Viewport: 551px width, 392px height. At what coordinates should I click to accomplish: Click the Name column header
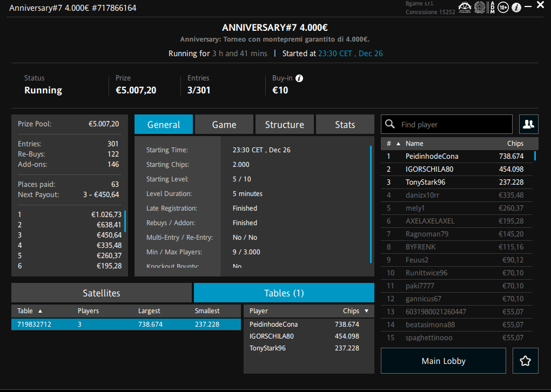pos(414,144)
